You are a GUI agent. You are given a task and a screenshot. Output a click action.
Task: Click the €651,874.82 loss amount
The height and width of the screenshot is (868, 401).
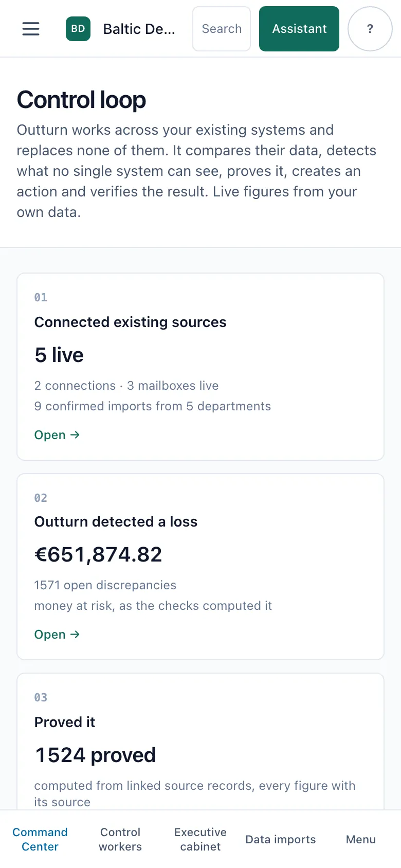coord(98,554)
